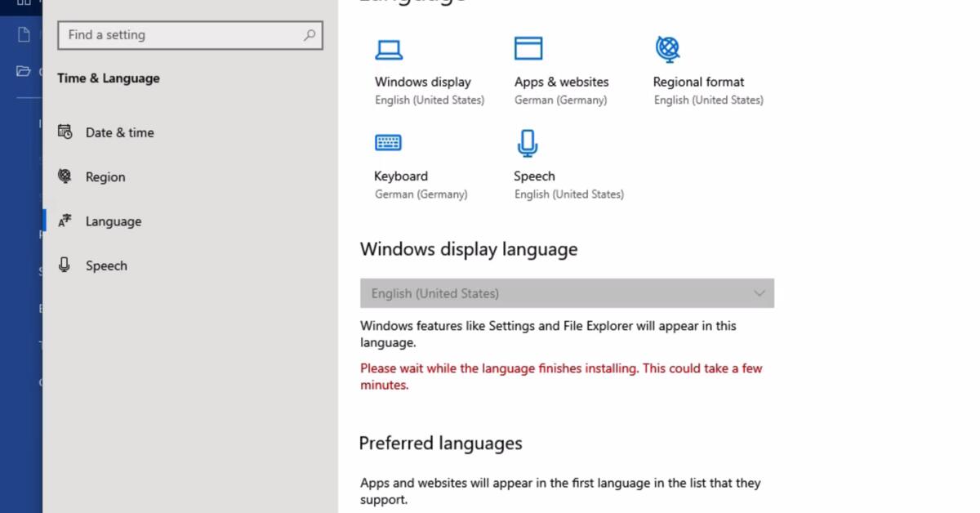Click the Windows display monitor icon
Screen dimensions: 980x513
point(390,48)
